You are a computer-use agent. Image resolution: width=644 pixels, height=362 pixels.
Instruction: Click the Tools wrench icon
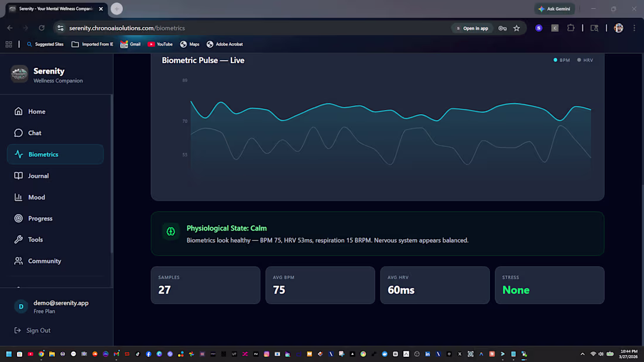tap(19, 239)
